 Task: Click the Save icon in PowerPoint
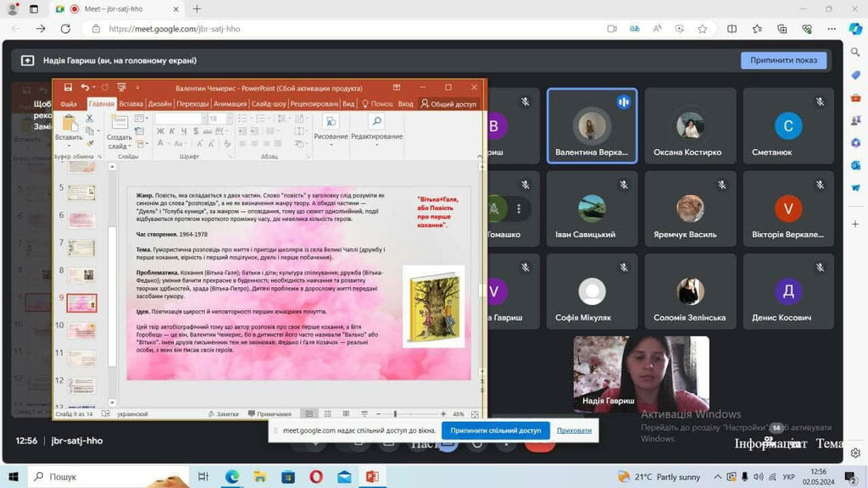67,87
